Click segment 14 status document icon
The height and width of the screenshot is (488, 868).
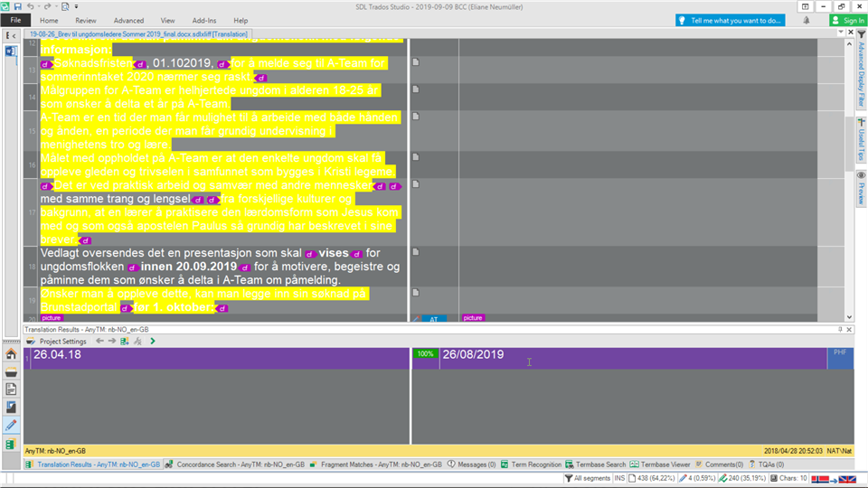click(x=416, y=89)
